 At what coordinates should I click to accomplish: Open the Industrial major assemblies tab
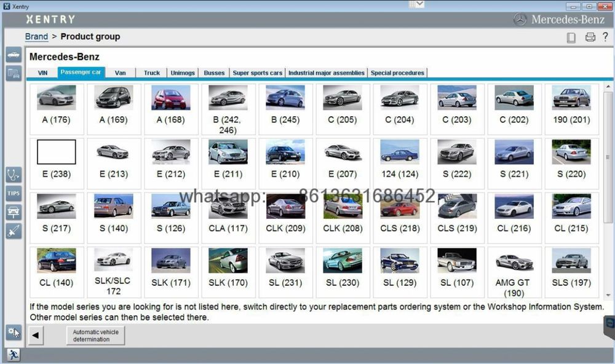[x=327, y=73]
